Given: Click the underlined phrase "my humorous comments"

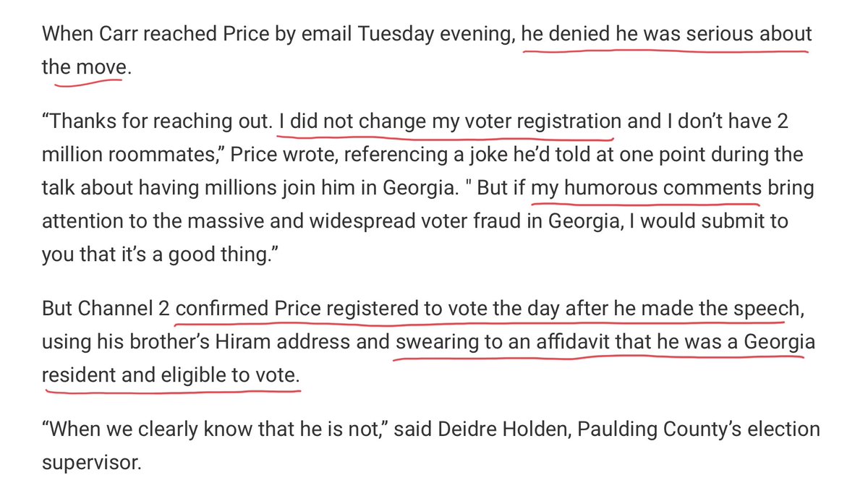Looking at the screenshot, I should click(647, 188).
